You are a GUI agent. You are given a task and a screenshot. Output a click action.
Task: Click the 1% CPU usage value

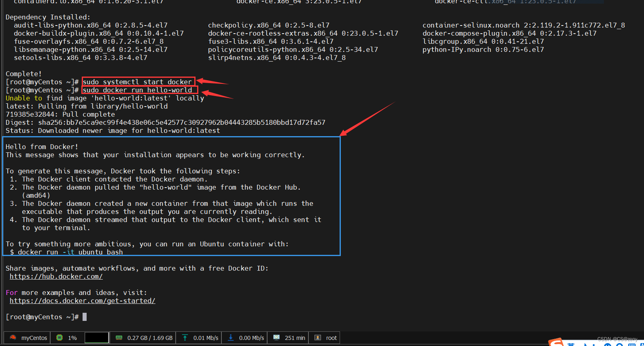(72, 338)
